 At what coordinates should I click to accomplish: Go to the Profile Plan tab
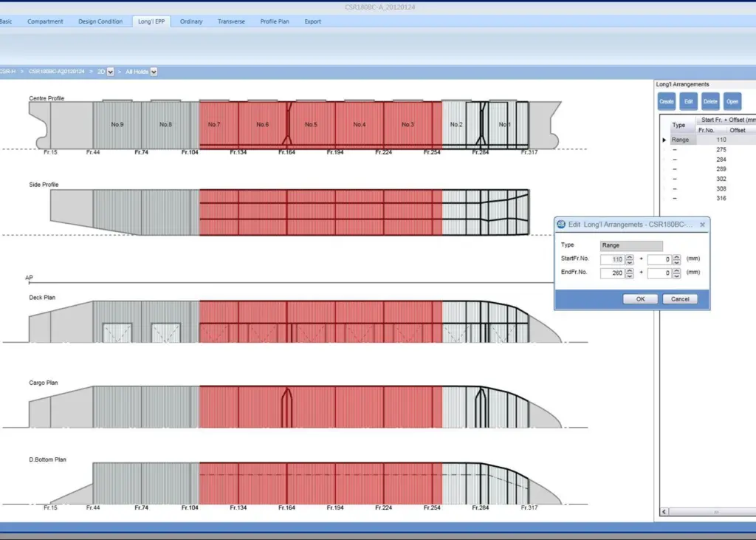click(275, 21)
